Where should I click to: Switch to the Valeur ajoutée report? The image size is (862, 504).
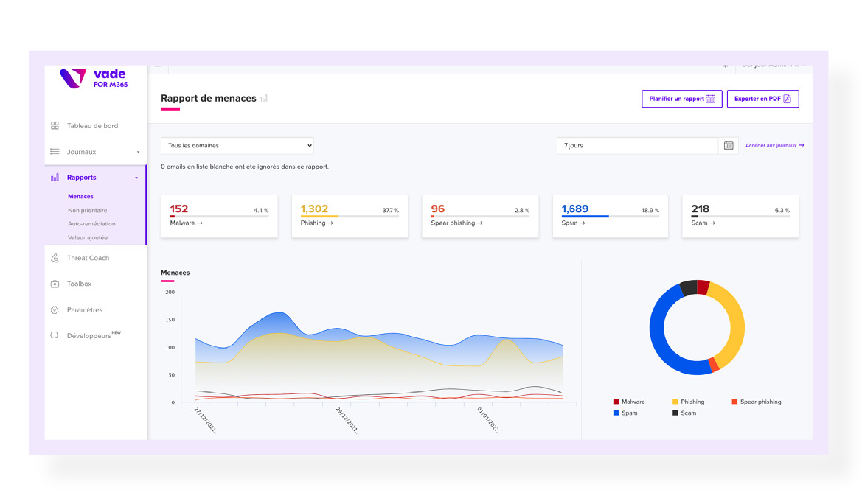pos(88,238)
